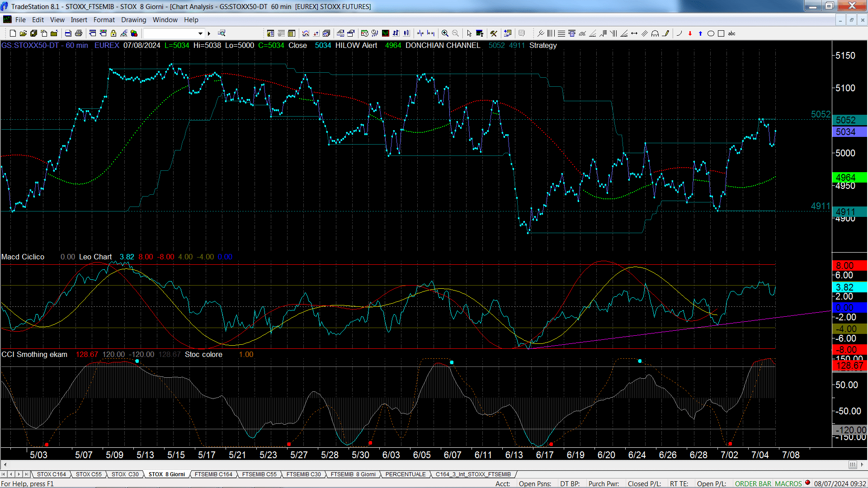
Task: Select the rectangle drawing tool
Action: (x=721, y=33)
